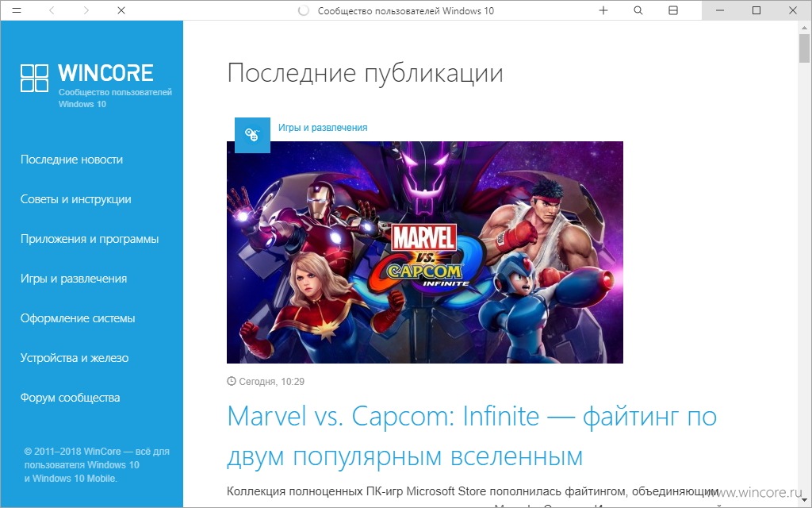Image resolution: width=812 pixels, height=508 pixels.
Task: Click the WINCORE site title
Action: (x=105, y=73)
